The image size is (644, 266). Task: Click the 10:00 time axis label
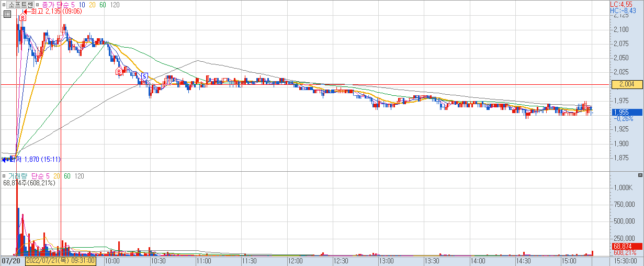tap(112, 260)
